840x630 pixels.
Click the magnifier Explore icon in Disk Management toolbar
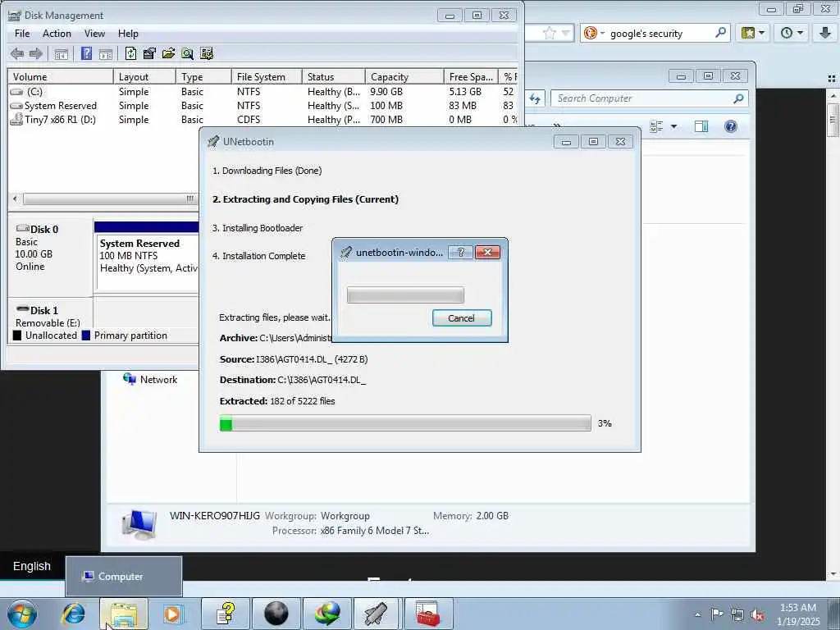(x=187, y=53)
